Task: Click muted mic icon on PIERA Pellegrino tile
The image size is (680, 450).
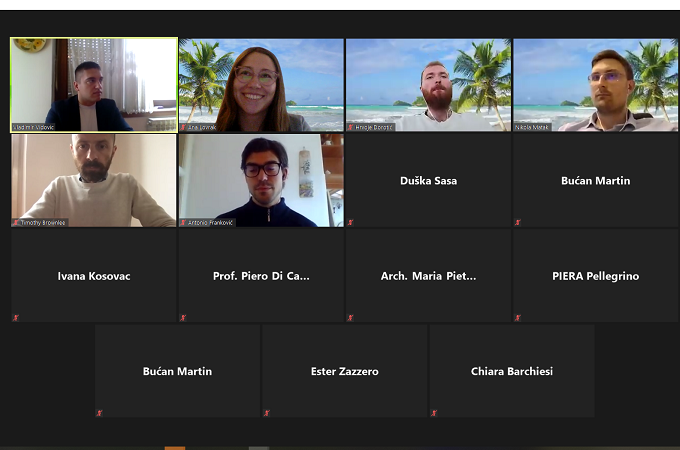Action: pyautogui.click(x=517, y=318)
